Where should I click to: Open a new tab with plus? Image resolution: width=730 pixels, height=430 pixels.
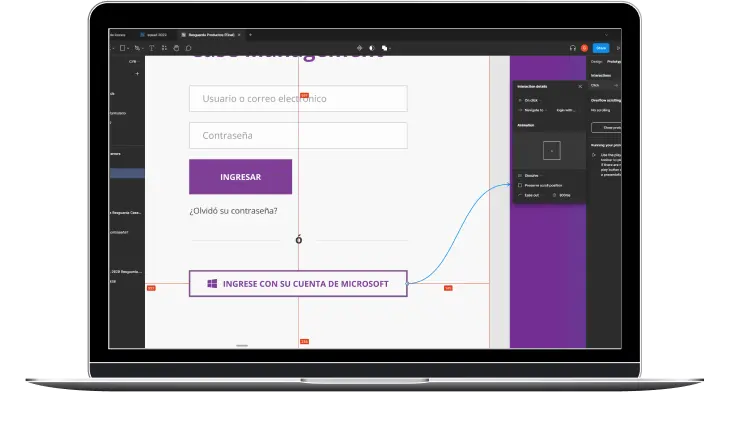[x=250, y=35]
